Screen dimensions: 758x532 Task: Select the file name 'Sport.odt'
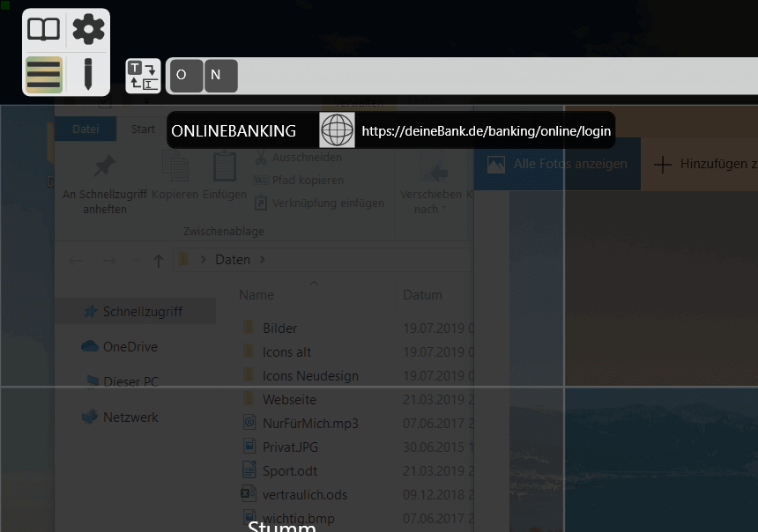pos(290,470)
